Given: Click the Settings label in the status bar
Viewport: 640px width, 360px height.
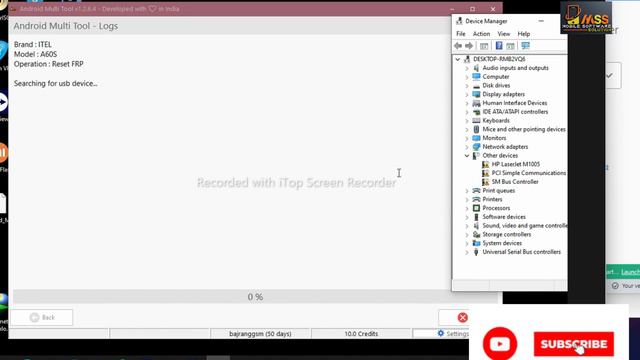Looking at the screenshot, I should point(458,334).
